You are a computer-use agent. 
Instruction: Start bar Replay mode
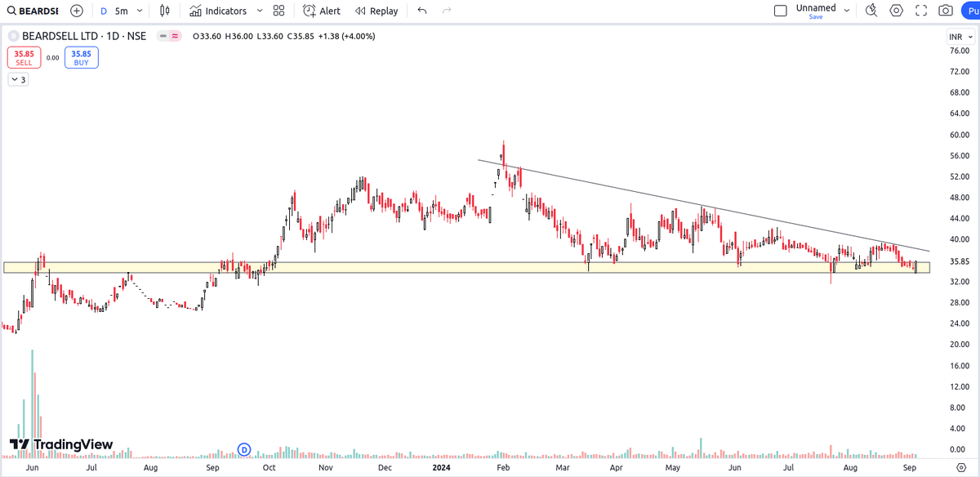click(x=376, y=11)
